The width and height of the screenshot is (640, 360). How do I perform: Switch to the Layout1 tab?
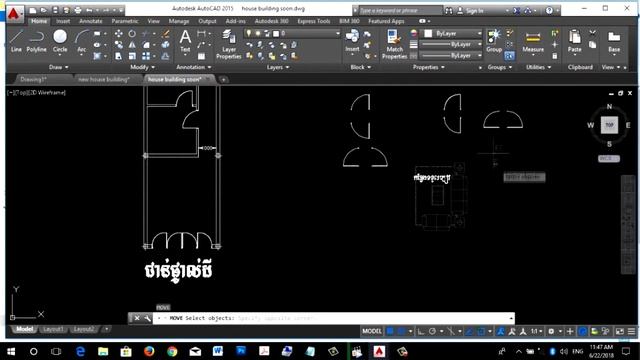(x=53, y=329)
